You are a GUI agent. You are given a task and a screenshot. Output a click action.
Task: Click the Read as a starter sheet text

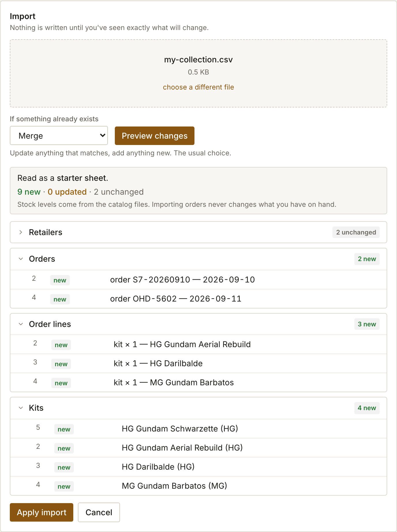tap(63, 178)
